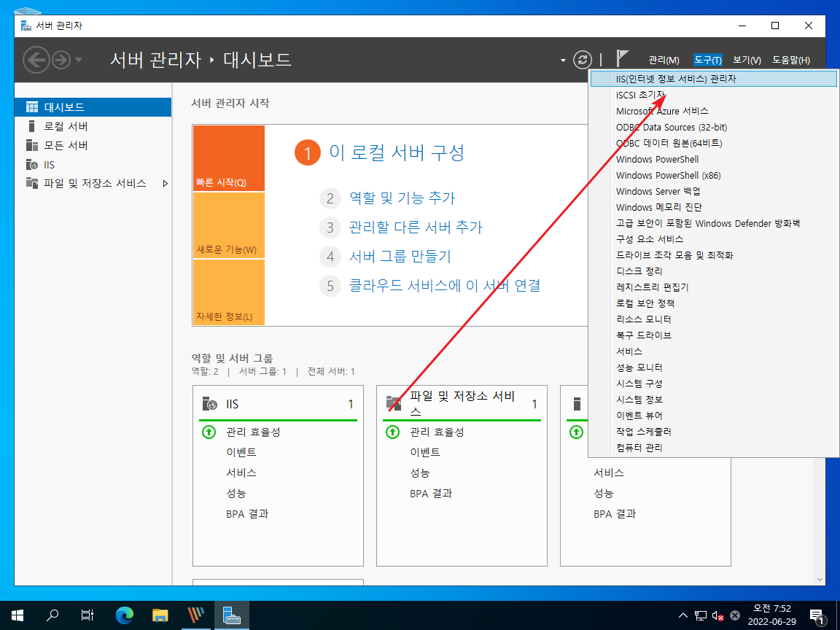Open 서비스 in the tools menu

click(714, 351)
